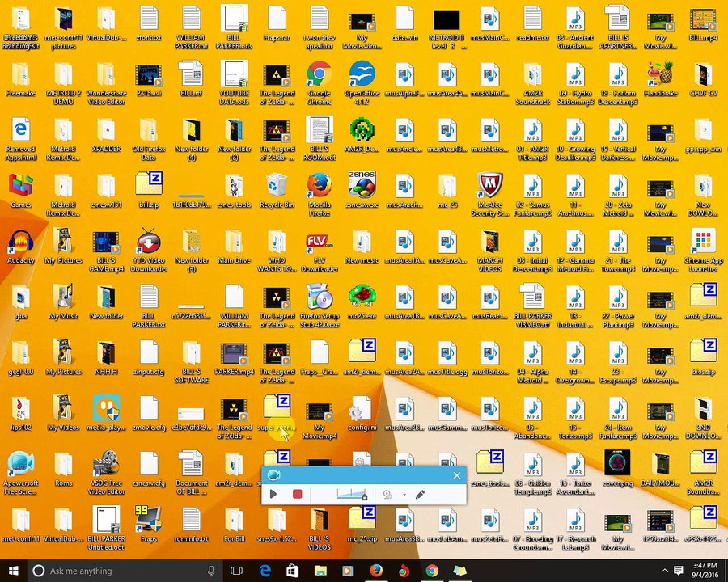728x582 pixels.
Task: Open the Games desktop icon
Action: (x=21, y=192)
